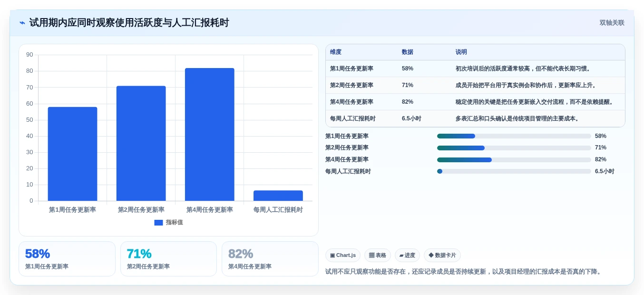Click the chart title heading text
The height and width of the screenshot is (295, 644).
[x=129, y=23]
